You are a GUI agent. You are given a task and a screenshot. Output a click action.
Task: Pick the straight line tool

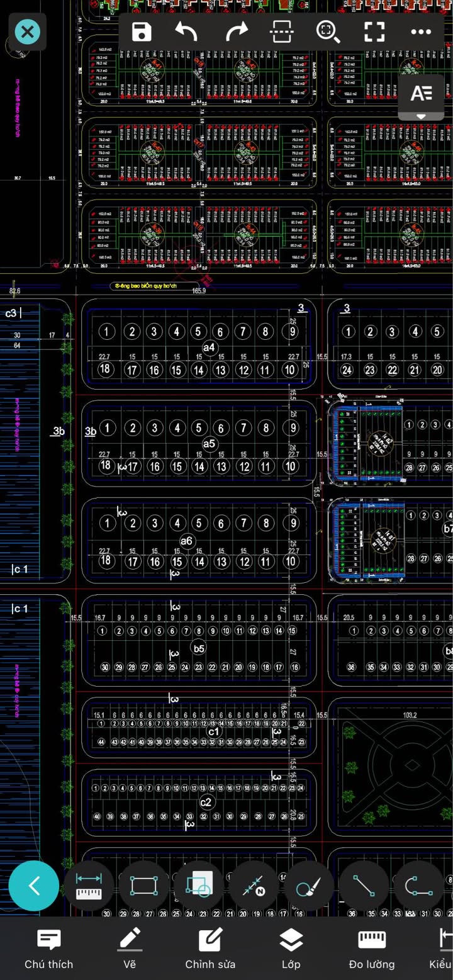pyautogui.click(x=364, y=886)
